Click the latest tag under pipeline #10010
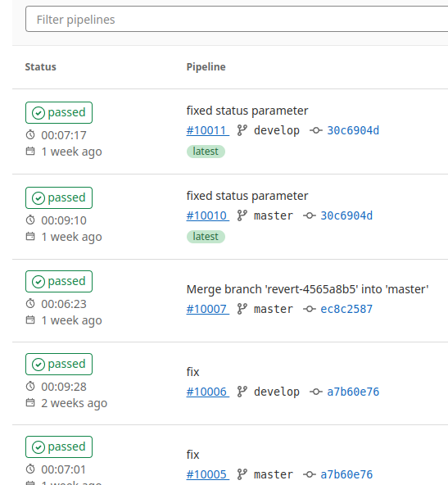Screen dimensions: 448x485 coord(206,237)
